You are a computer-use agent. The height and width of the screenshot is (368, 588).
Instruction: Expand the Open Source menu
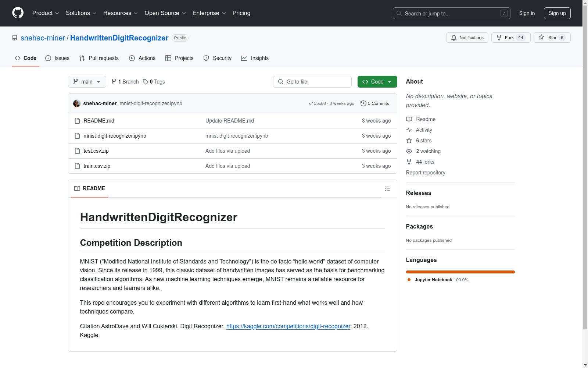[165, 13]
